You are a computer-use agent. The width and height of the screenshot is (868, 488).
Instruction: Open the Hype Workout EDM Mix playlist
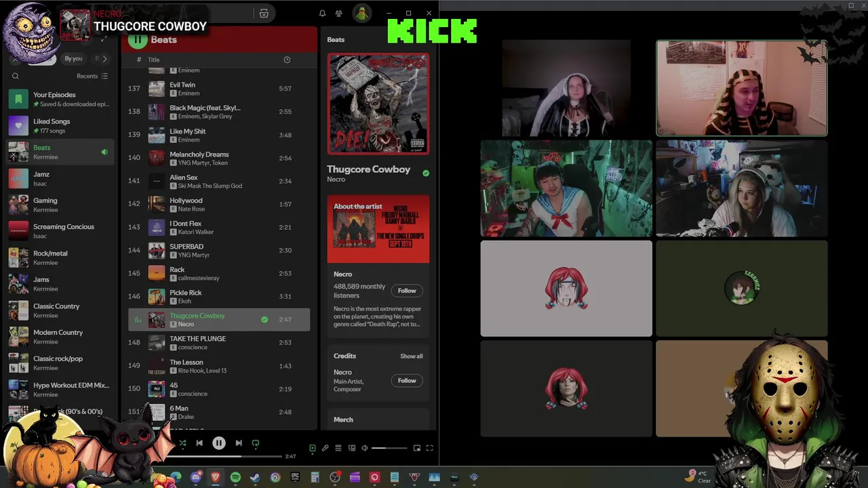(61, 390)
